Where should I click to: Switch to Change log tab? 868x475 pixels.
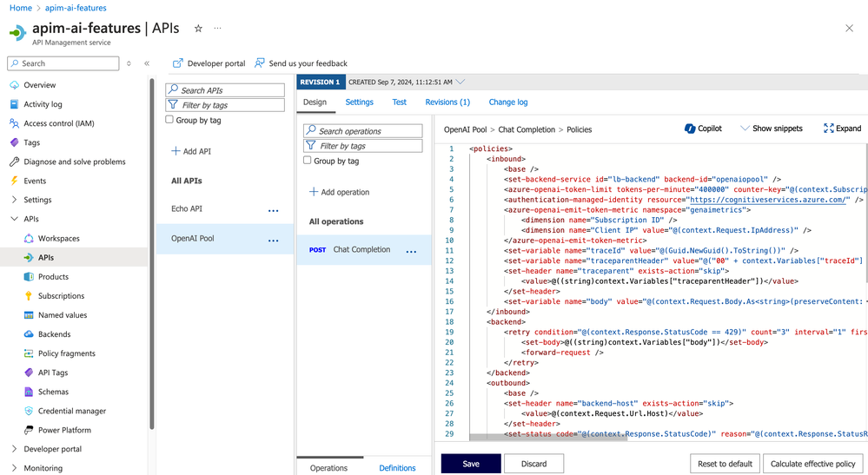[x=508, y=102]
